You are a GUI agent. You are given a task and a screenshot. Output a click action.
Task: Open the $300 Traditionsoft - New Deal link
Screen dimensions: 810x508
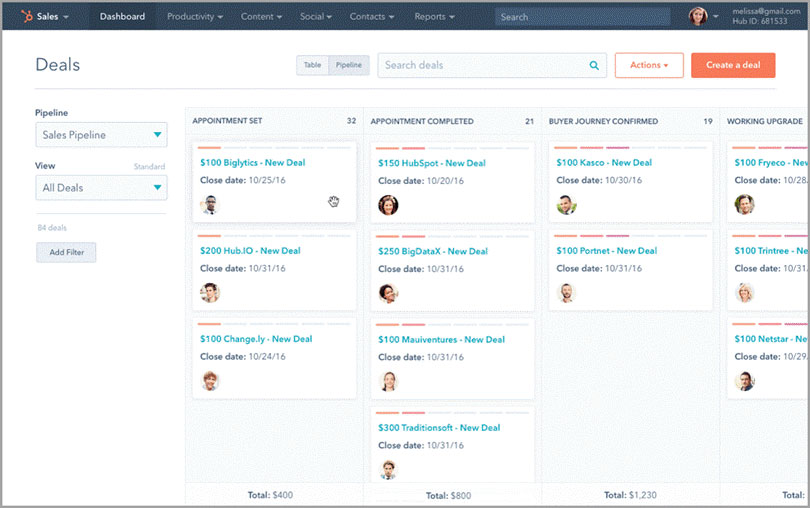[x=439, y=428]
